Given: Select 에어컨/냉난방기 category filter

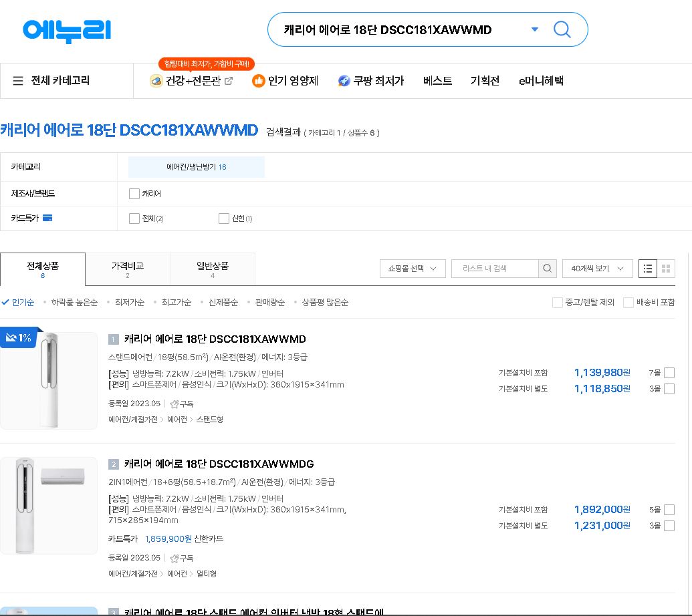Looking at the screenshot, I should [197, 167].
